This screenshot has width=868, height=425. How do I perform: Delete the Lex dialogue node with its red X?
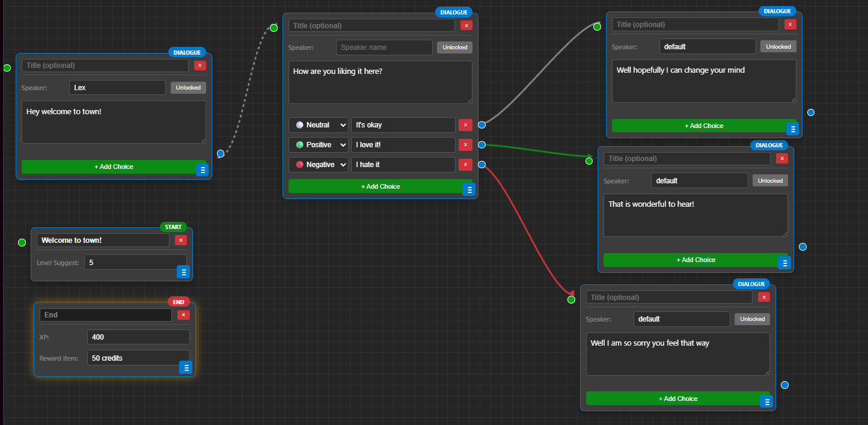click(200, 66)
